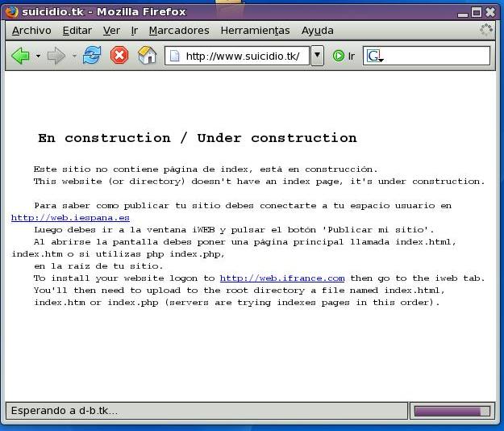Open the Archivo menu
The height and width of the screenshot is (431, 504).
click(x=31, y=30)
